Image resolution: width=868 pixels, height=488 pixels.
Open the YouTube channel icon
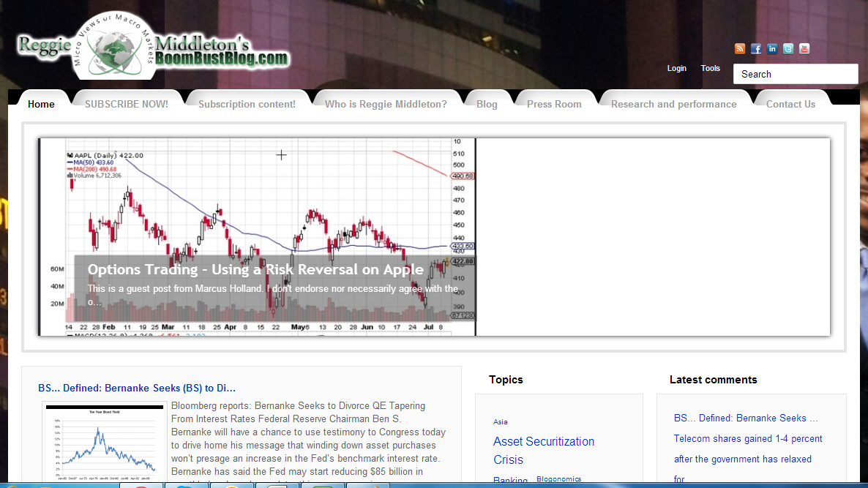tap(804, 49)
